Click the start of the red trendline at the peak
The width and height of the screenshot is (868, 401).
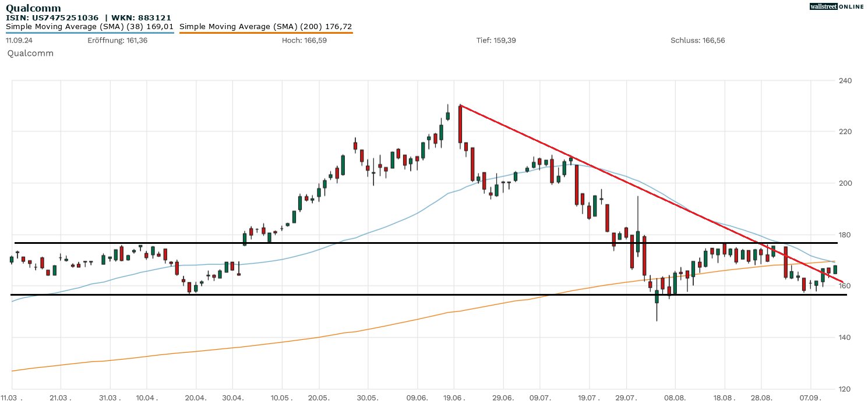460,105
